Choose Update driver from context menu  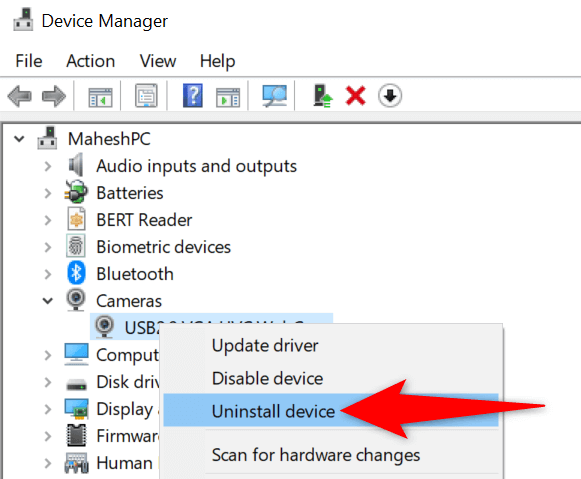tap(265, 346)
